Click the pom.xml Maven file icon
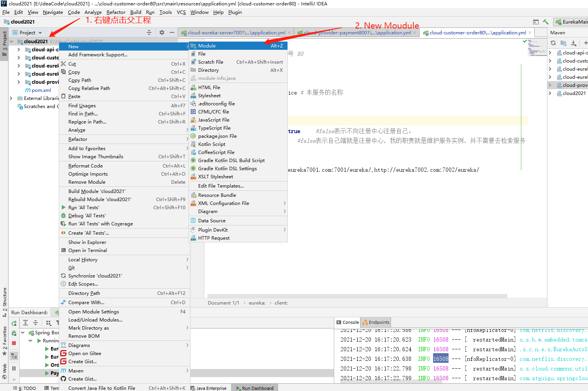Screen dimensions: 588x391 [28, 90]
